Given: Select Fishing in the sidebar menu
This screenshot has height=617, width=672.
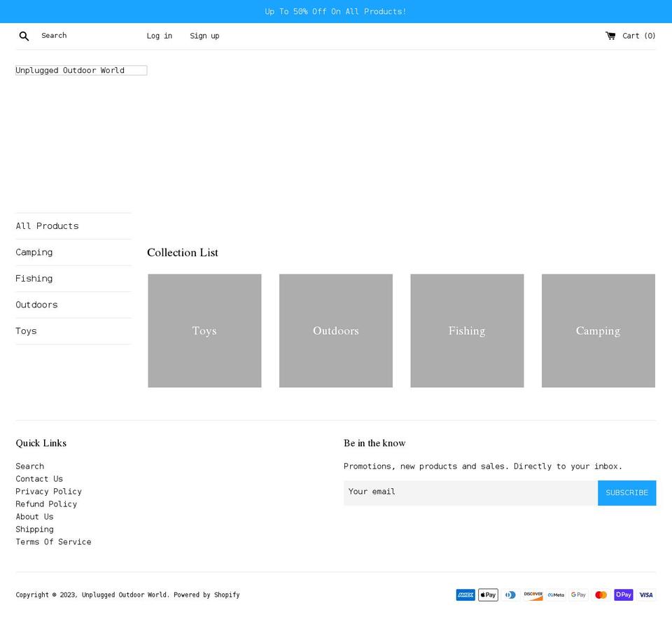Looking at the screenshot, I should point(34,278).
